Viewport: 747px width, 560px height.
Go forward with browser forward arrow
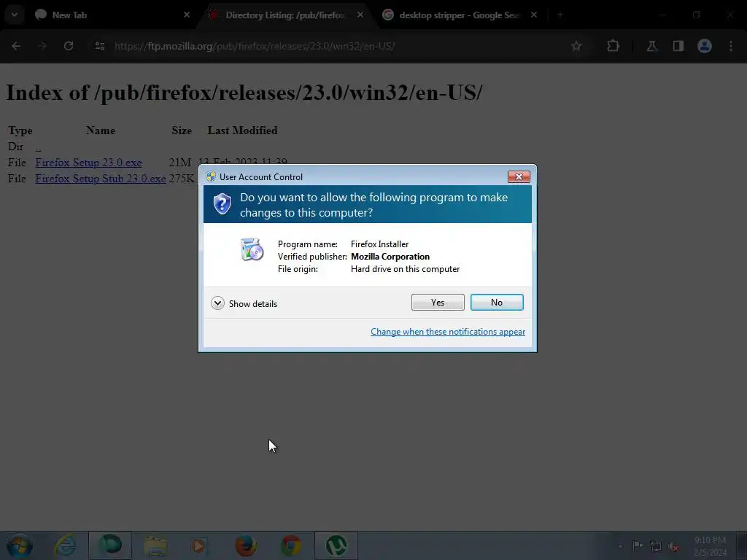point(42,46)
